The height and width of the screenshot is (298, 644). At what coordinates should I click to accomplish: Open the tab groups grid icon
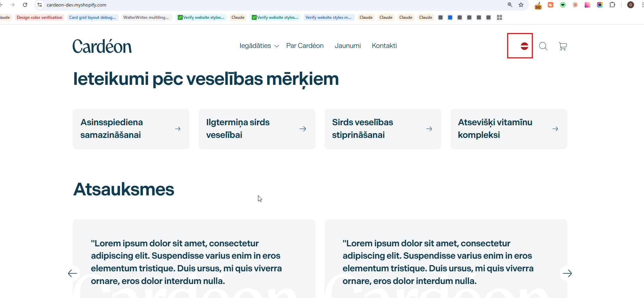(x=499, y=17)
